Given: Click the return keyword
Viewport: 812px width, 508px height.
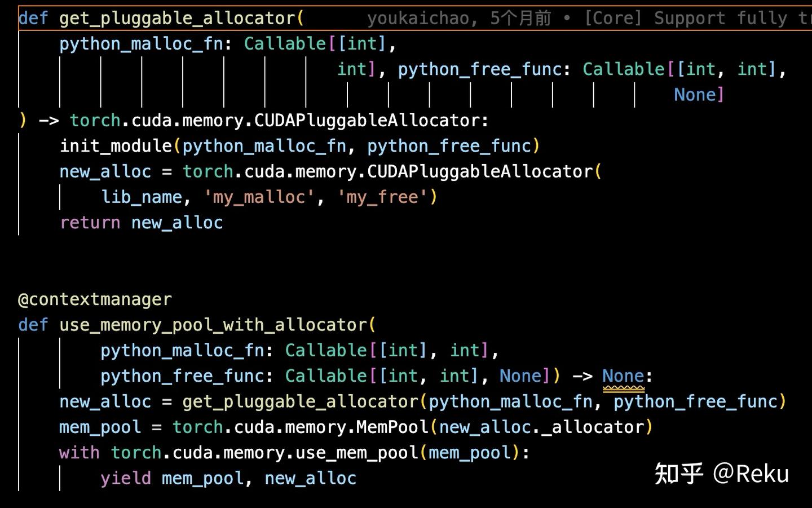Looking at the screenshot, I should pyautogui.click(x=90, y=223).
